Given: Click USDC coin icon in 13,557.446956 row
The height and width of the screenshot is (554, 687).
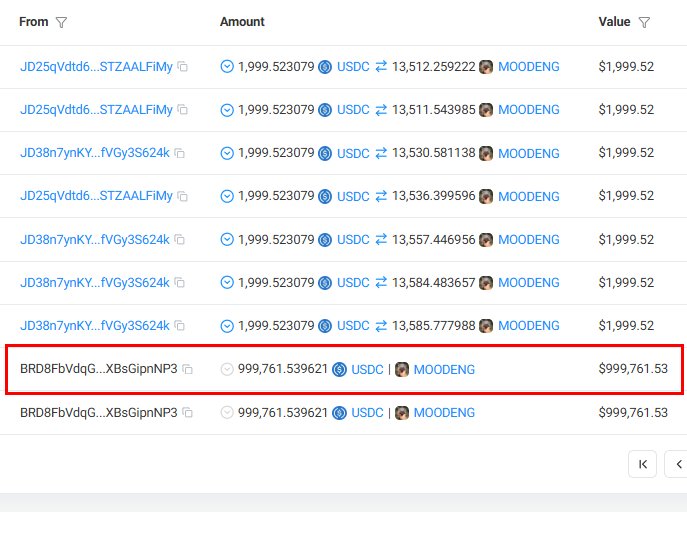Looking at the screenshot, I should [x=325, y=239].
